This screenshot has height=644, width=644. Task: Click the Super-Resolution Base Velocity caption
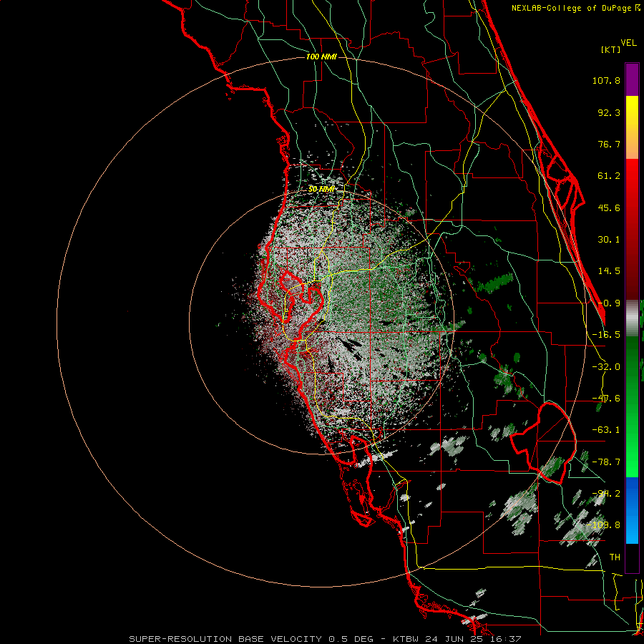325,639
